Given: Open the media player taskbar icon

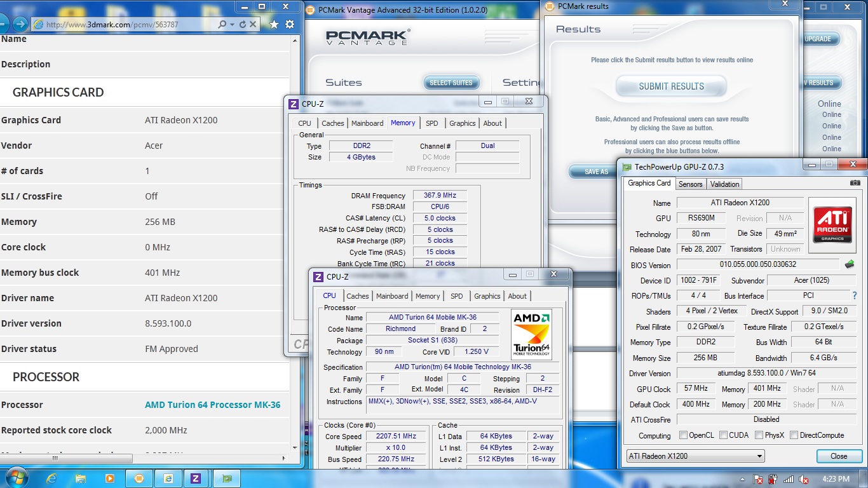Looking at the screenshot, I should tap(110, 478).
